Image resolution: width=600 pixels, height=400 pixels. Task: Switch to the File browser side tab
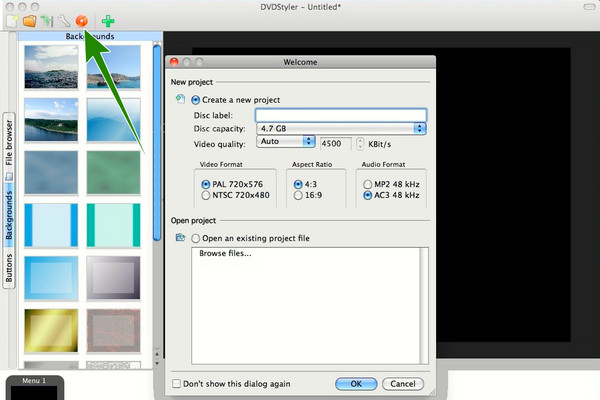coord(9,147)
